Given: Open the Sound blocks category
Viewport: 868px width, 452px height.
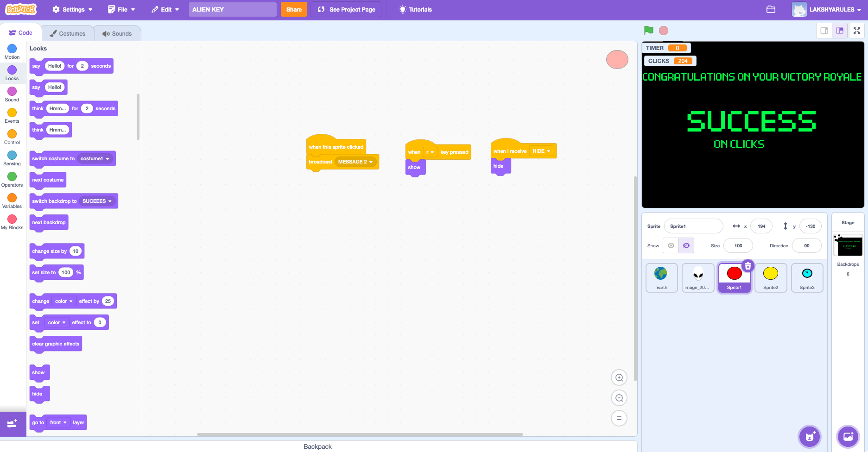Looking at the screenshot, I should click(12, 94).
